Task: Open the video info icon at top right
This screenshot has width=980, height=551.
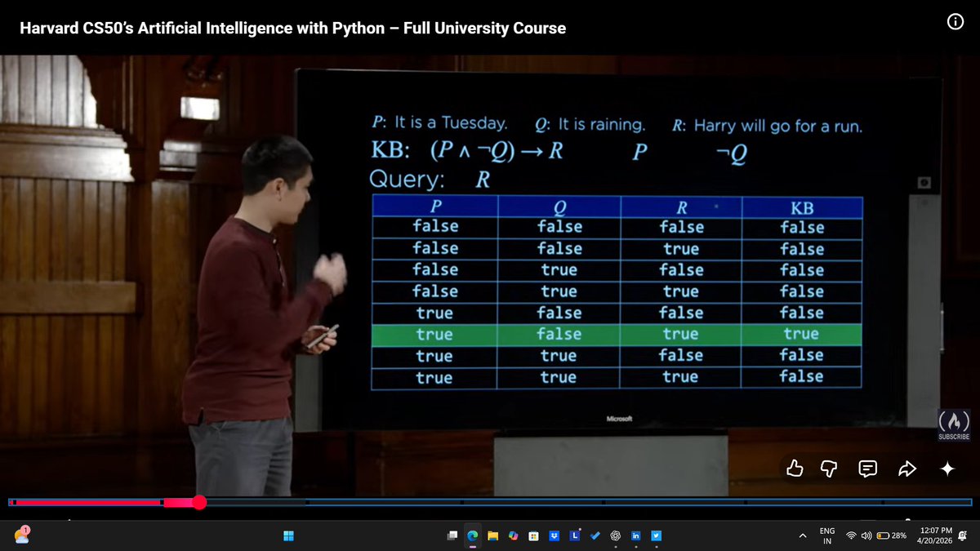Action: [x=955, y=21]
